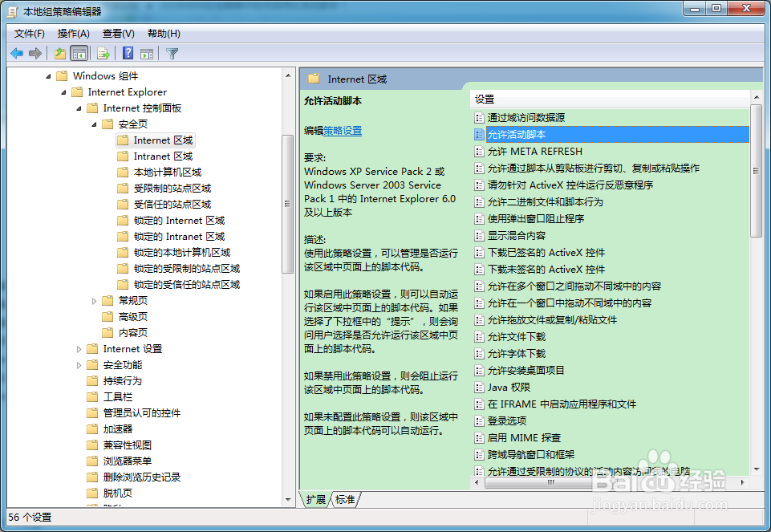The image size is (771, 532).
Task: Click the policy icon beside 允许 META REFRESH
Action: click(479, 152)
